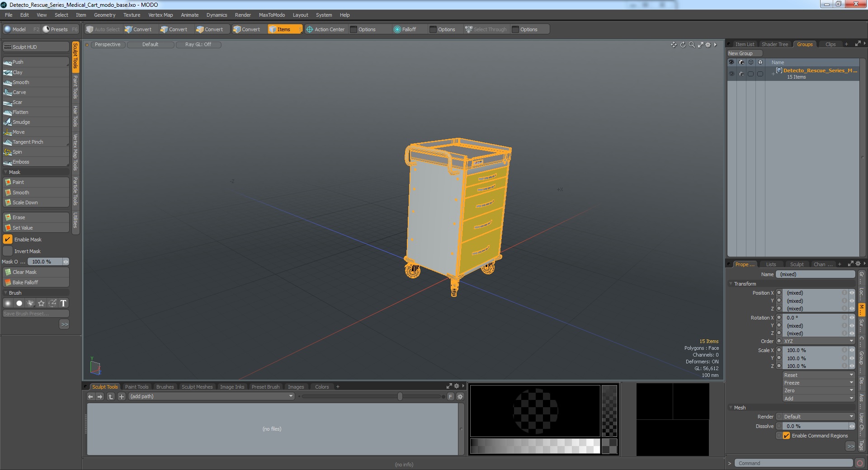Toggle Invert Mask checkbox

pyautogui.click(x=8, y=251)
